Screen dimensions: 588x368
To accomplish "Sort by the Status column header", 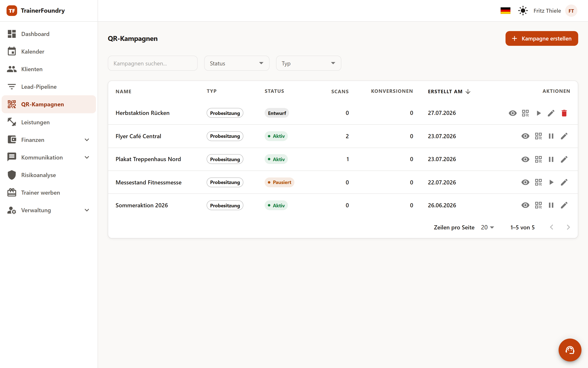I will (x=274, y=91).
